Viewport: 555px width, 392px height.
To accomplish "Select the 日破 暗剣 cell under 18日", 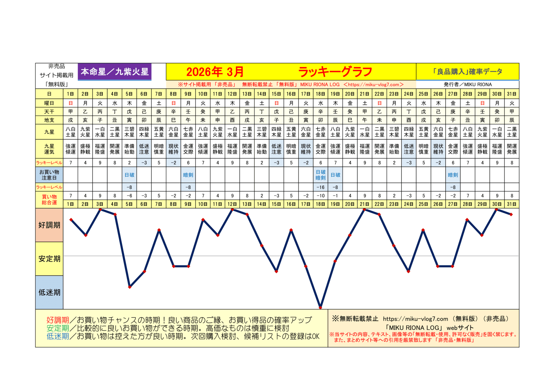I will [x=320, y=175].
